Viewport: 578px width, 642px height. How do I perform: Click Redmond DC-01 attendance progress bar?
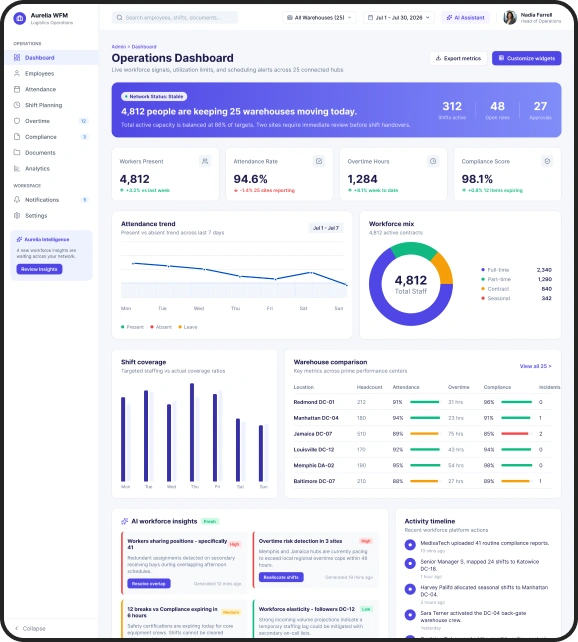click(x=424, y=402)
